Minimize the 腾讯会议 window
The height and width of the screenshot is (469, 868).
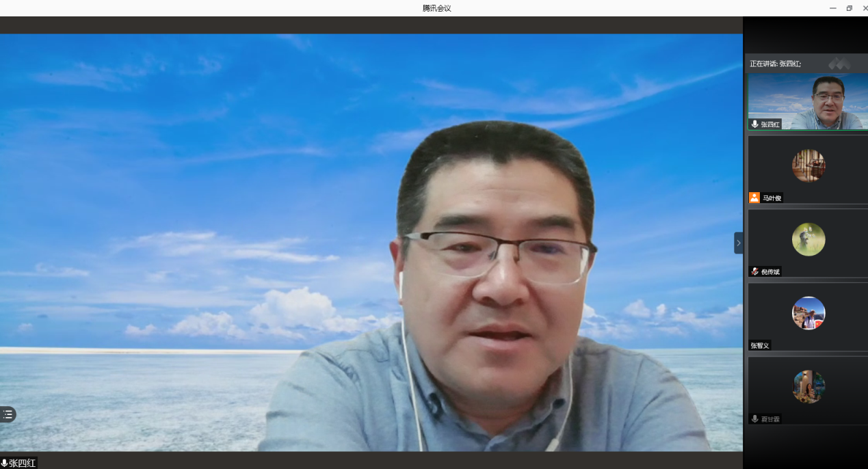click(833, 8)
